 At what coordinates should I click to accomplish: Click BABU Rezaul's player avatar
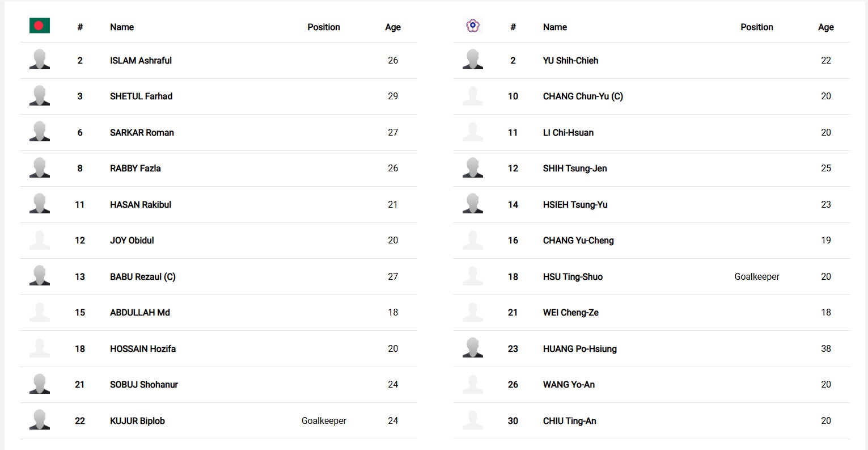(x=40, y=276)
